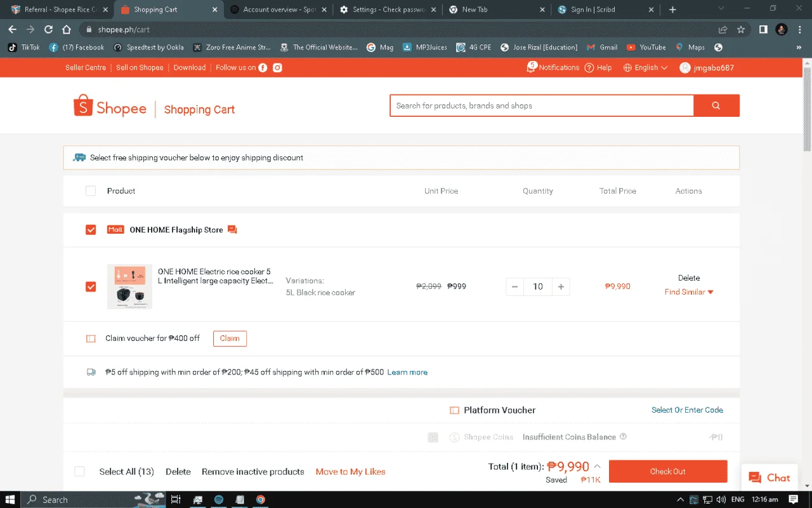
Task: Chat with ONE HOME Flagship Store icon
Action: point(232,230)
